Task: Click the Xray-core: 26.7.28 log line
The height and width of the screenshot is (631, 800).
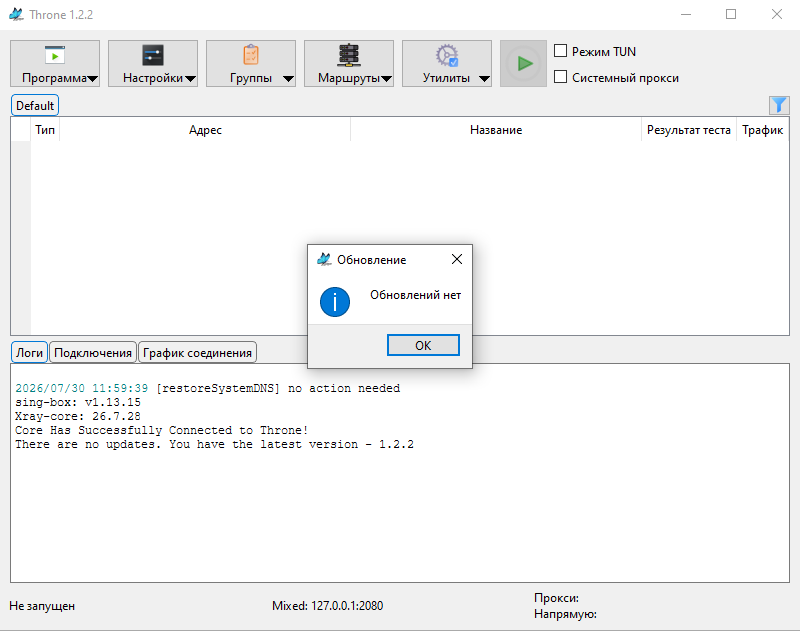Action: pos(78,416)
